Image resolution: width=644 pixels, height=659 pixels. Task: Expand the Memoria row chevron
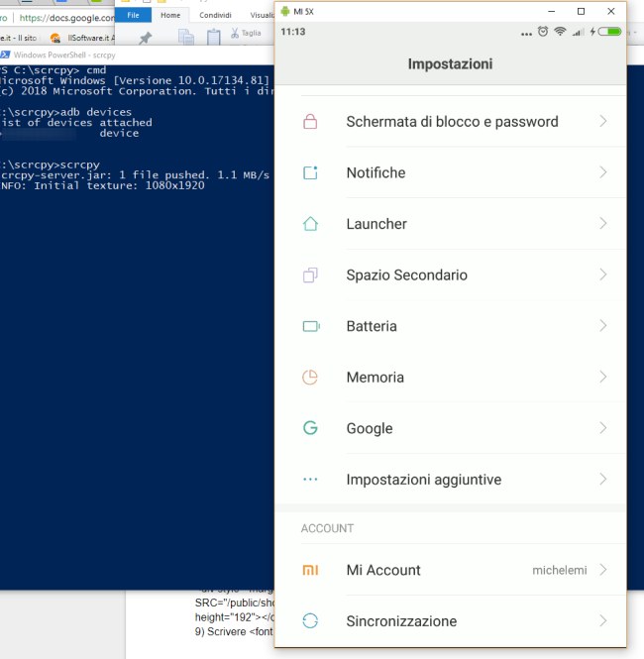602,377
